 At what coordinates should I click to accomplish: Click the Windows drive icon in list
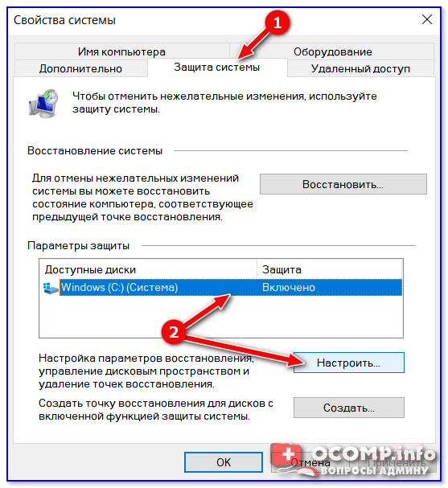coord(51,288)
